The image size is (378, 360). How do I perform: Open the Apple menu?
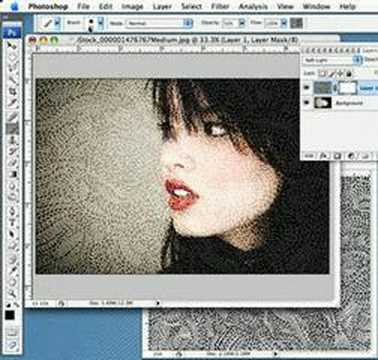15,6
